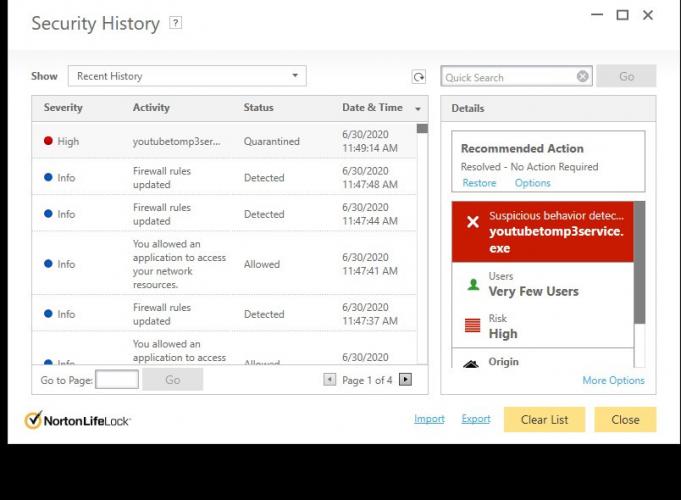Click the red Risk bars icon
Screen dimensions: 681x500
pyautogui.click(x=473, y=325)
